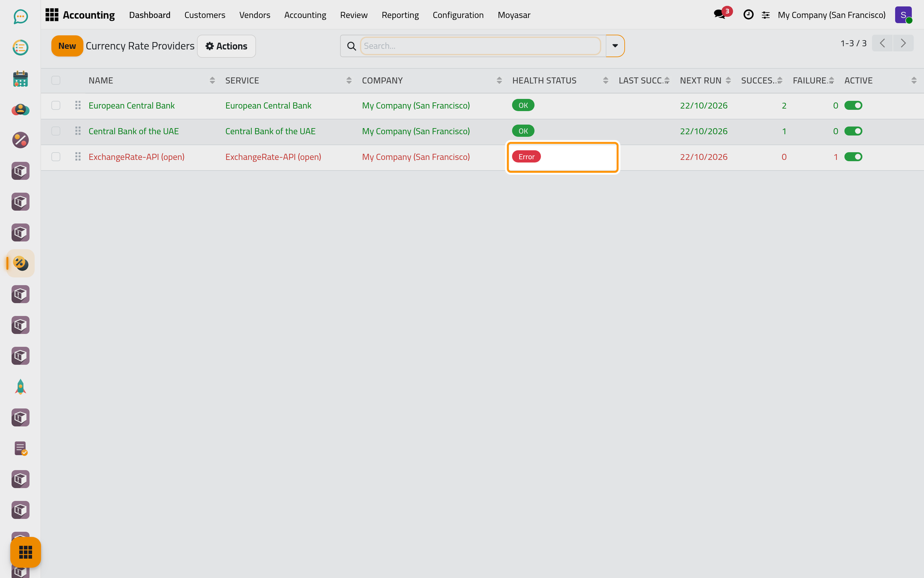Open the Reporting menu

pyautogui.click(x=400, y=15)
